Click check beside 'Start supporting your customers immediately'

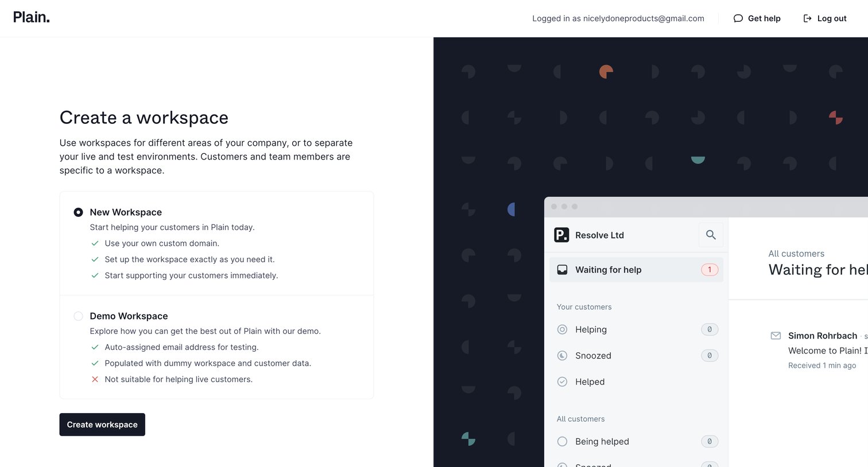[95, 275]
